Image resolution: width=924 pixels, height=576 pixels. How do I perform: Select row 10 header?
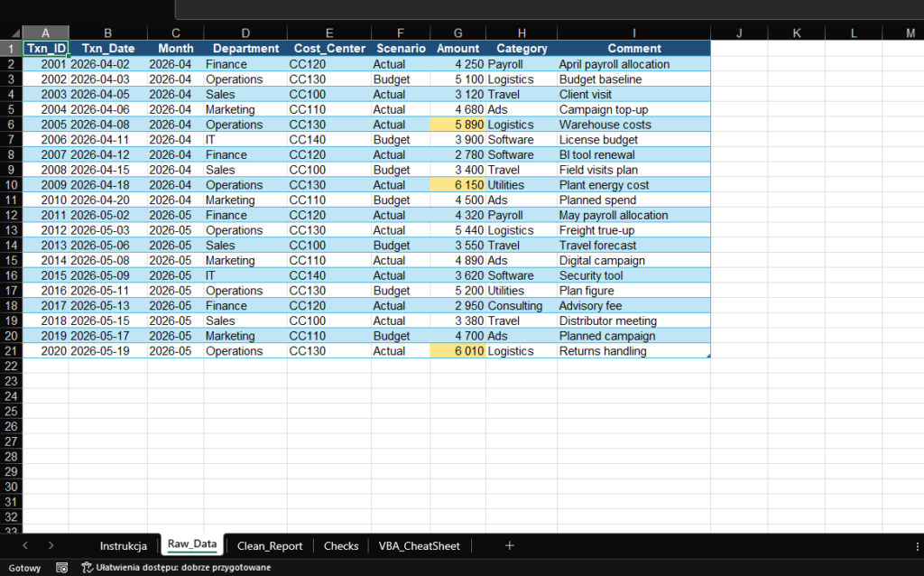(x=11, y=185)
